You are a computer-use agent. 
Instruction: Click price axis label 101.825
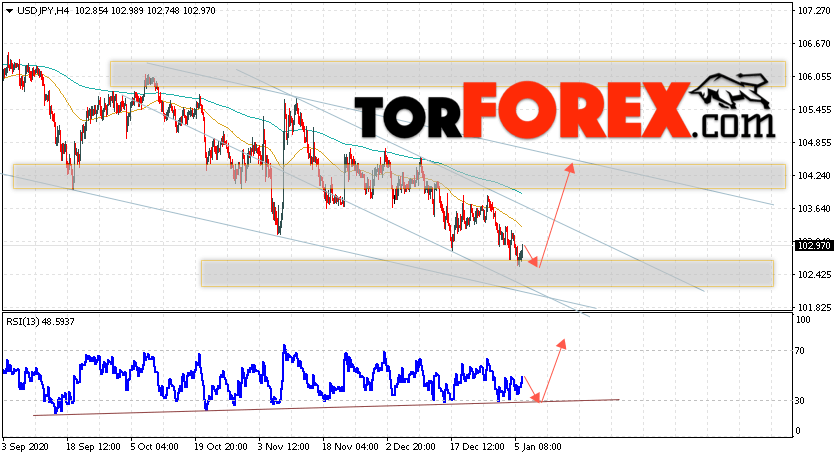pyautogui.click(x=814, y=308)
